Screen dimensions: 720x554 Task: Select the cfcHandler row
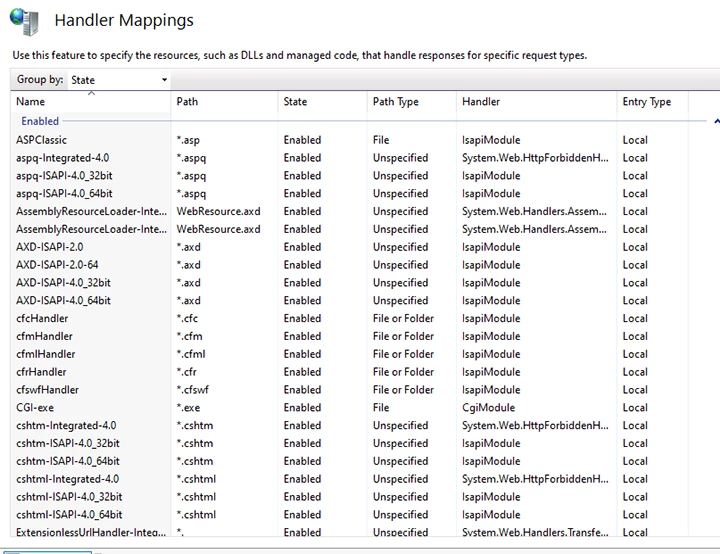42,318
